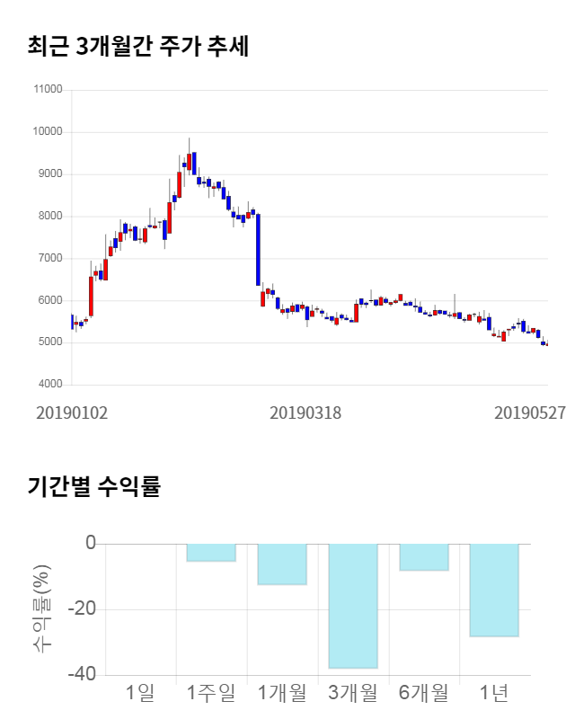Select the 1개월 return bar
This screenshot has height=728, width=575.
point(282,564)
